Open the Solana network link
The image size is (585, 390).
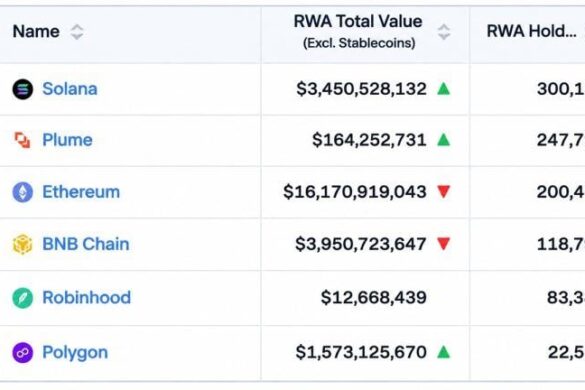click(x=70, y=89)
